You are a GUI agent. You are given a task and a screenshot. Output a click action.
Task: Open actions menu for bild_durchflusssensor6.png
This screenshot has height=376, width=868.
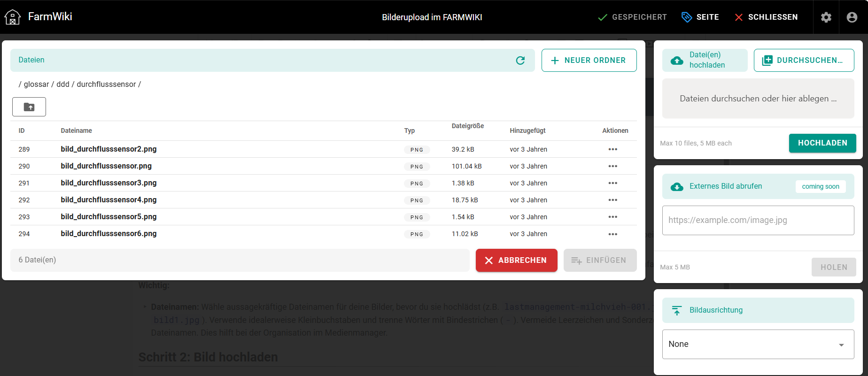[x=612, y=234]
